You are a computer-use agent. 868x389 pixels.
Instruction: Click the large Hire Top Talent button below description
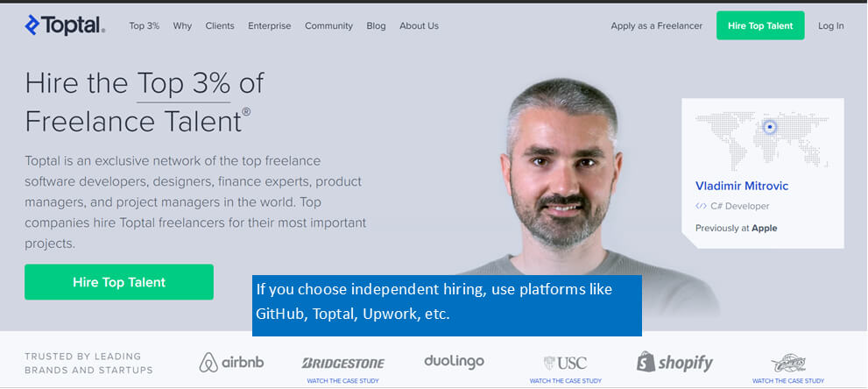click(x=119, y=281)
